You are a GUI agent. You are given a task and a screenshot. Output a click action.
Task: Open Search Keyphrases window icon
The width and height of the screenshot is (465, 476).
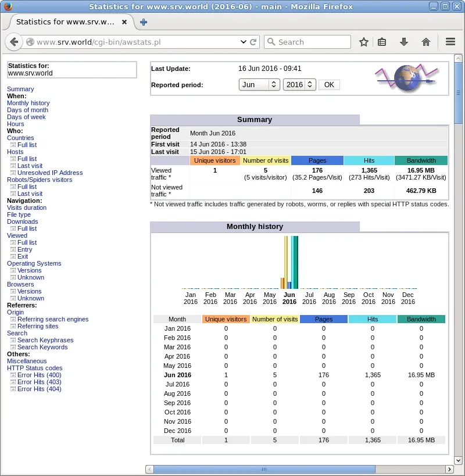tap(13, 341)
